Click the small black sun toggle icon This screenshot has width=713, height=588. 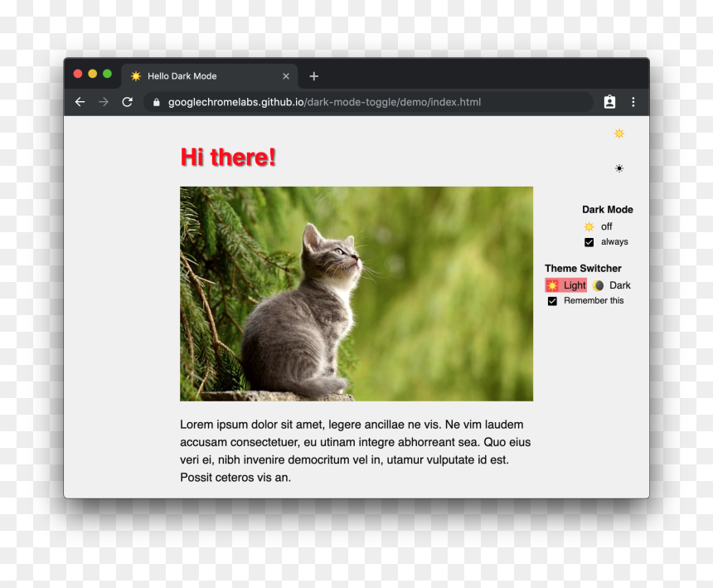pos(619,168)
